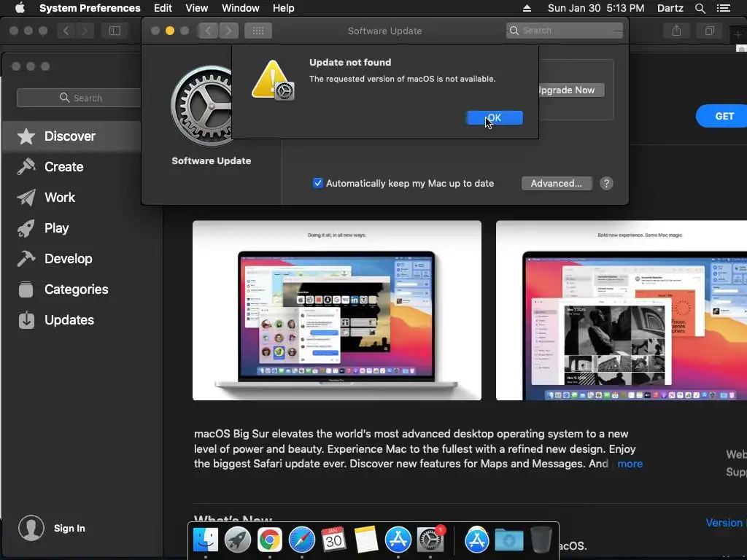Click the Software Update gear icon
The height and width of the screenshot is (560, 747).
pyautogui.click(x=203, y=106)
